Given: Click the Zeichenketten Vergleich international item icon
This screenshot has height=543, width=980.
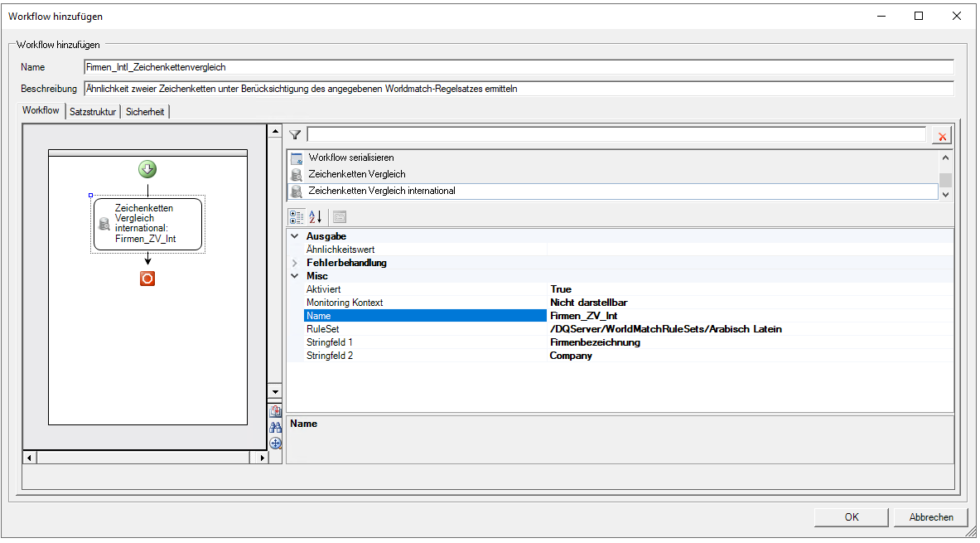Looking at the screenshot, I should [297, 192].
